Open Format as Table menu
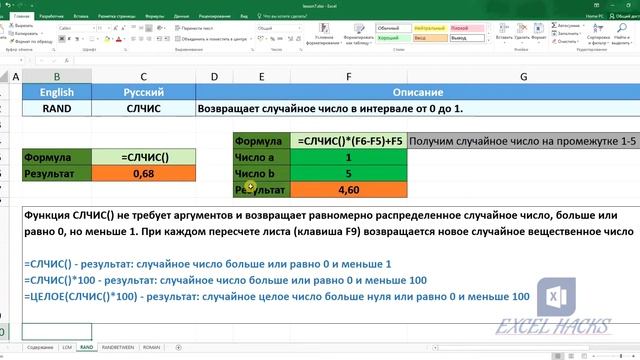Viewport: 640px width, 360px height. click(x=359, y=34)
